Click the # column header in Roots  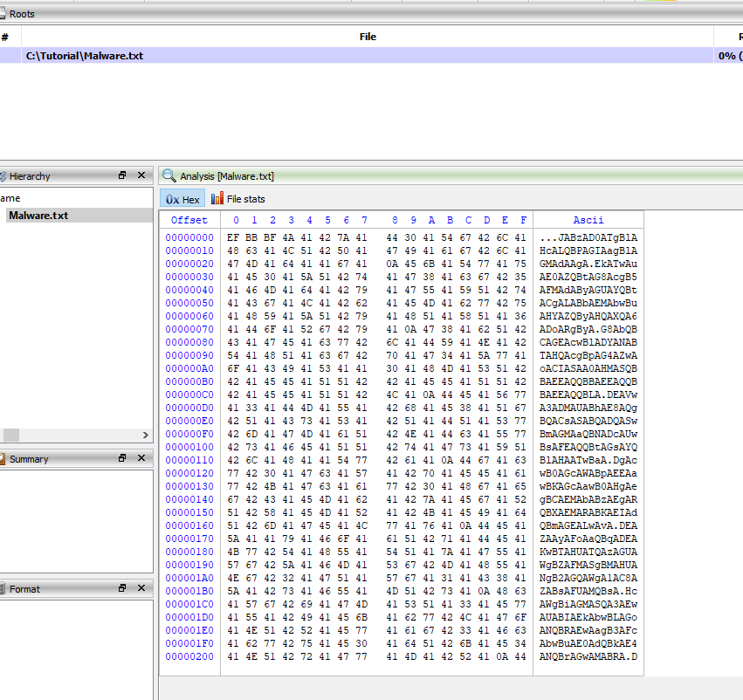click(x=5, y=37)
